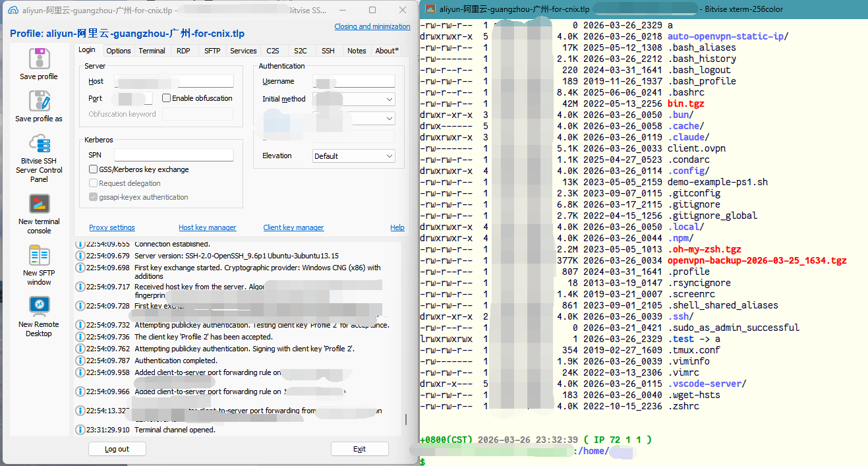868x466 pixels.
Task: Click '.sudo_as_admin_successful' in terminal listing
Action: (x=734, y=328)
